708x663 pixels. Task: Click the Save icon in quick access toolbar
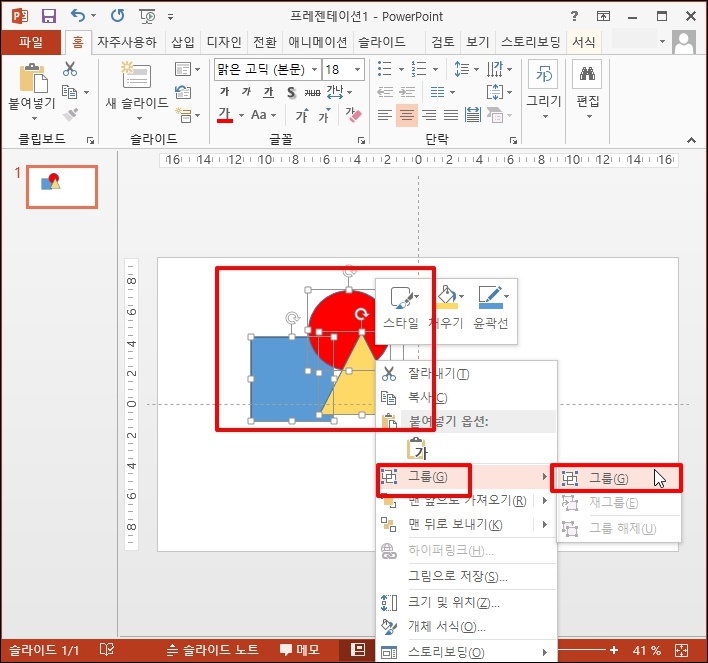48,16
